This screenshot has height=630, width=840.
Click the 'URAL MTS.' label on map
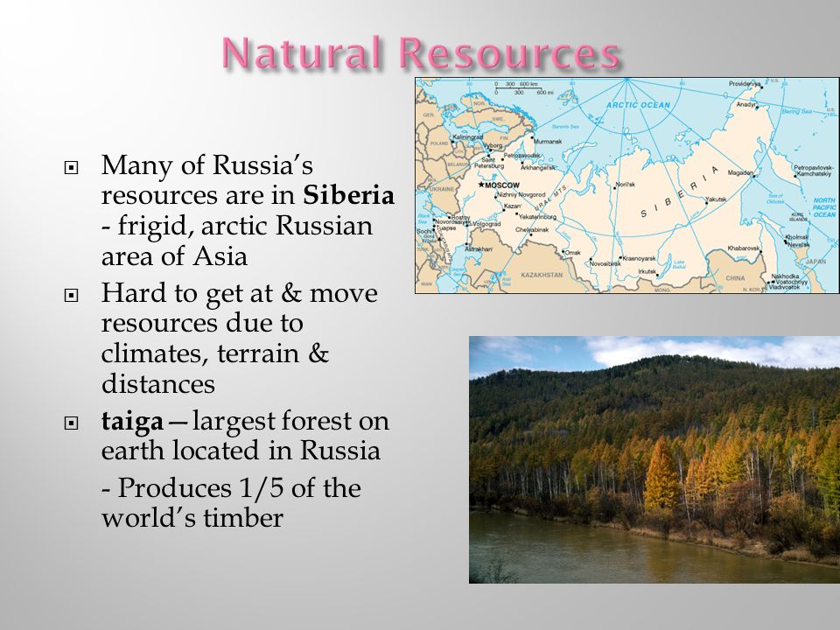[x=551, y=197]
